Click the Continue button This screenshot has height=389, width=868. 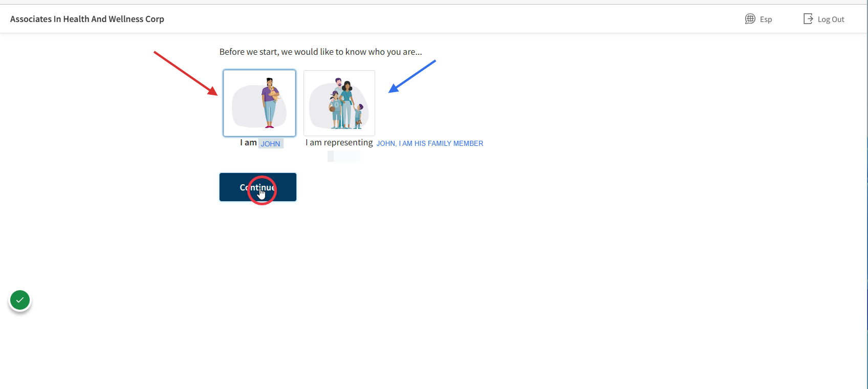point(258,187)
